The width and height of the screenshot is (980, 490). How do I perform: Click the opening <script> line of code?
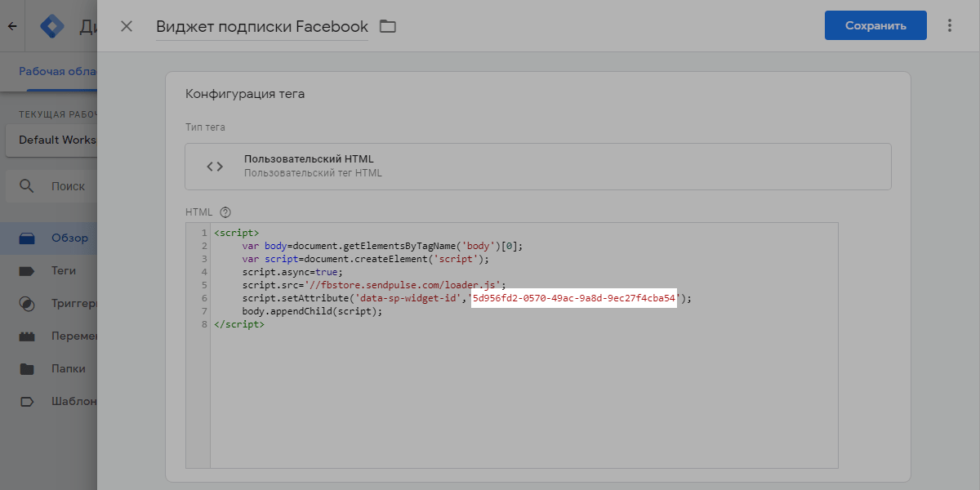click(x=237, y=233)
